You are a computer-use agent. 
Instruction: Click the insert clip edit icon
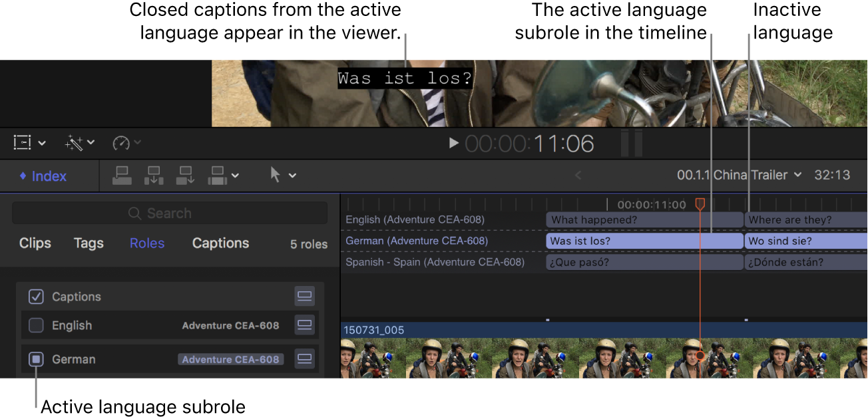tap(154, 176)
